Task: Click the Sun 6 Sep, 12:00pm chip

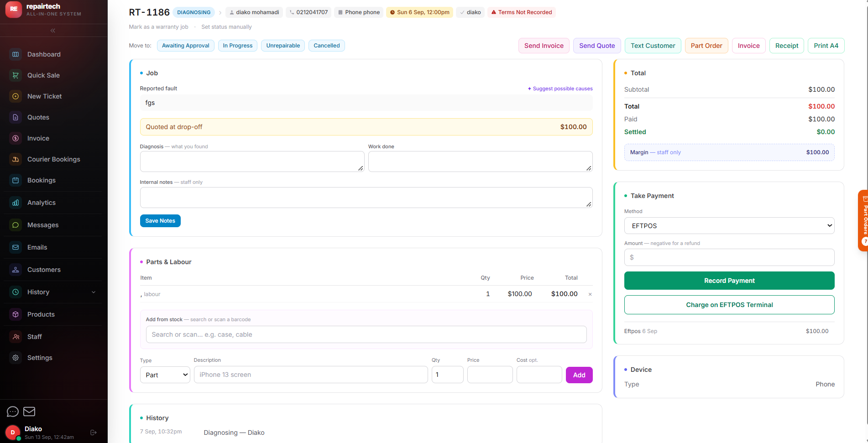Action: [x=419, y=12]
